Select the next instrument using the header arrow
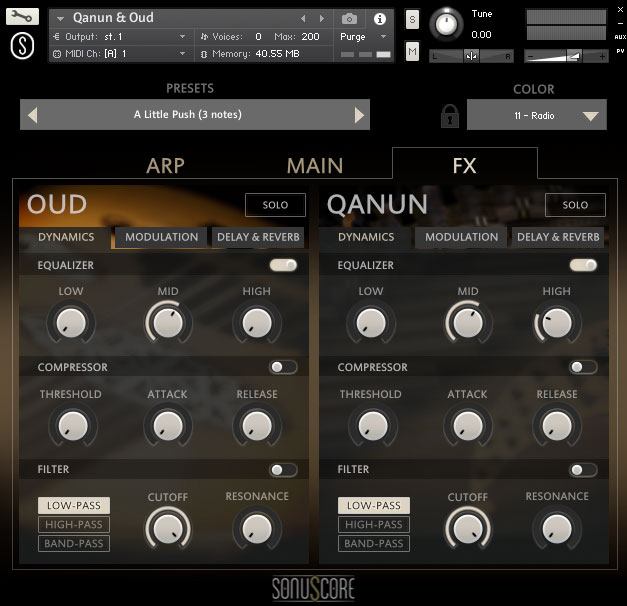Viewport: 627px width, 606px height. tap(321, 18)
